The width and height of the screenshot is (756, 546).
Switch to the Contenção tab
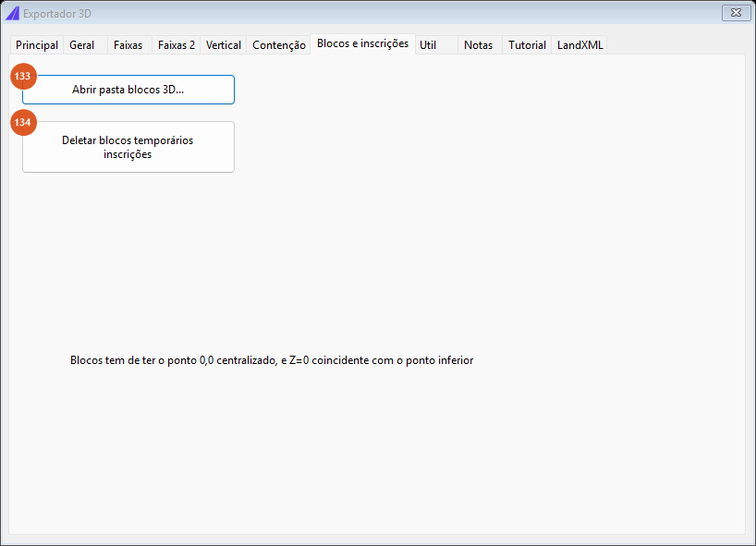(x=279, y=45)
